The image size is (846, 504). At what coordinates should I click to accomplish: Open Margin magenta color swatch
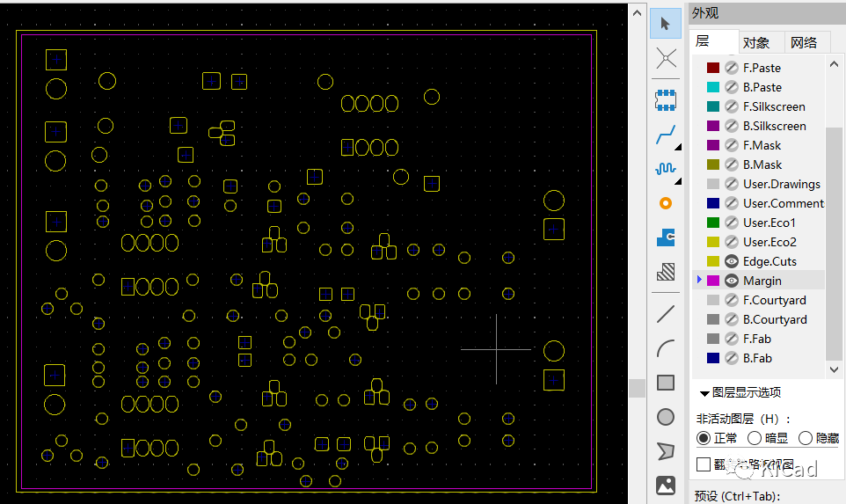[713, 281]
